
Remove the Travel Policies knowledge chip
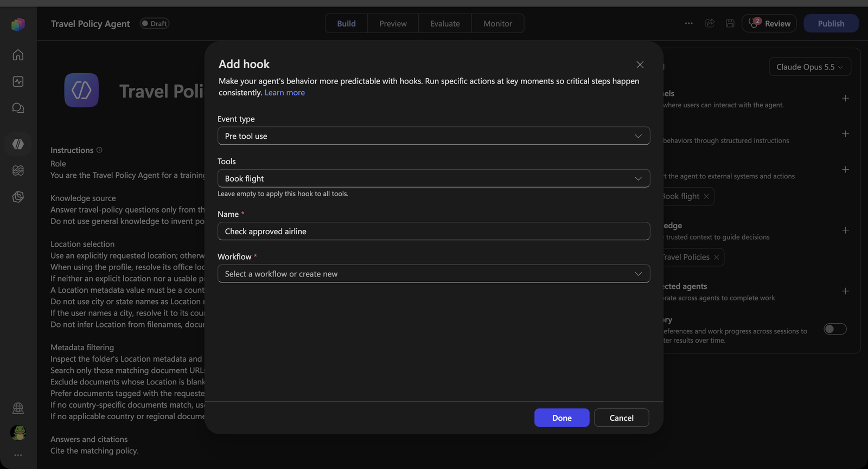pyautogui.click(x=716, y=257)
